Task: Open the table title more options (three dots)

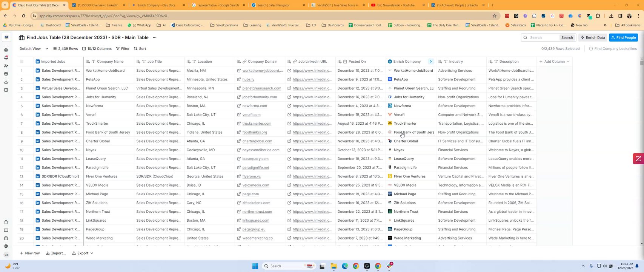Action: [x=155, y=37]
